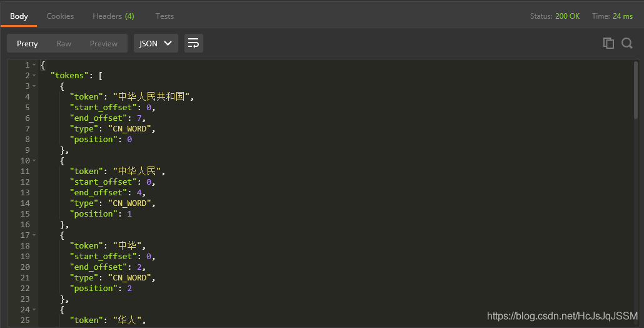Screen dimensions: 644x328
Task: Click the vertical scrollbar of response body
Action: coord(636,90)
